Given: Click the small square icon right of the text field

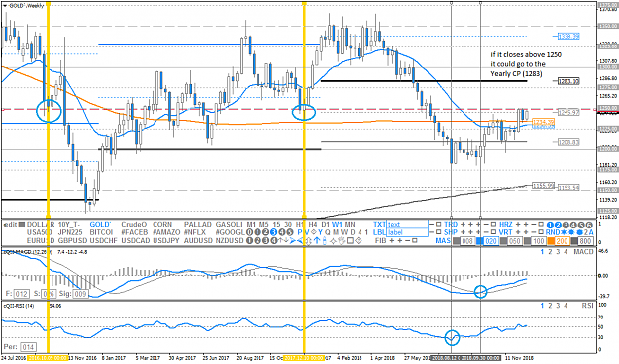Looking at the screenshot, I should [x=438, y=224].
